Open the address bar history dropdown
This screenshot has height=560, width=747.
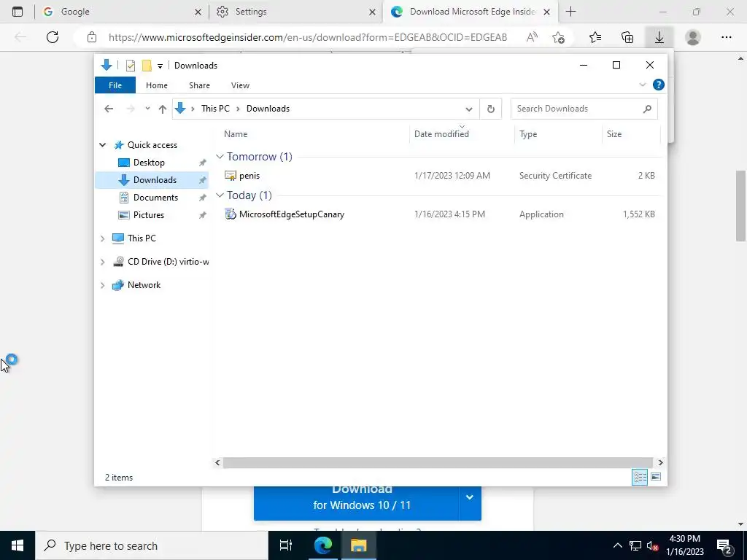coord(469,109)
